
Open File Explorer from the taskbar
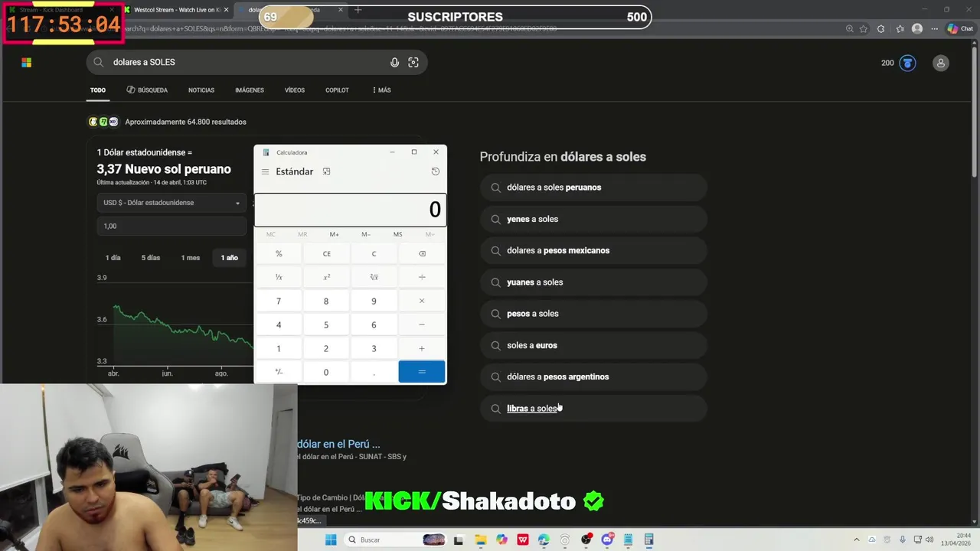(x=479, y=540)
